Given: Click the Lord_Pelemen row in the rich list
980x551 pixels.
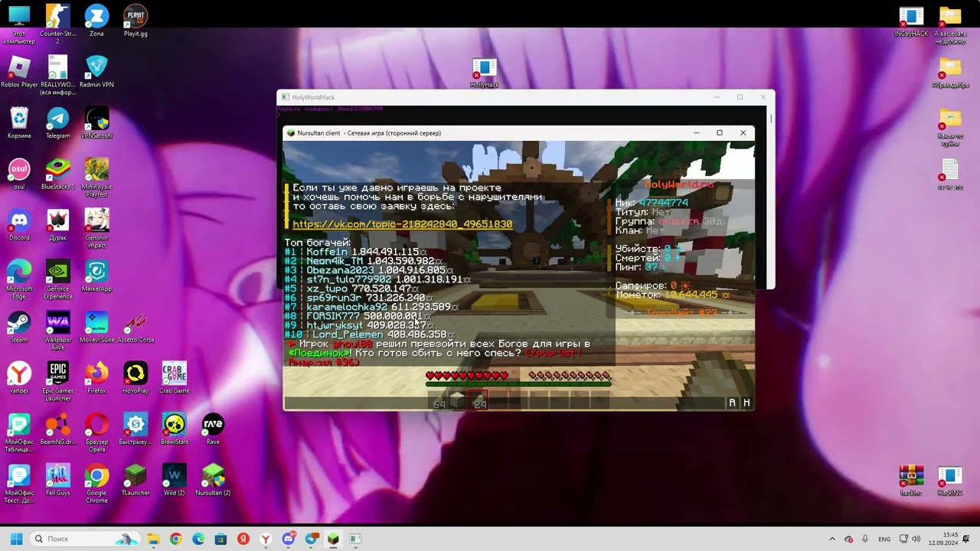Looking at the screenshot, I should coord(369,334).
